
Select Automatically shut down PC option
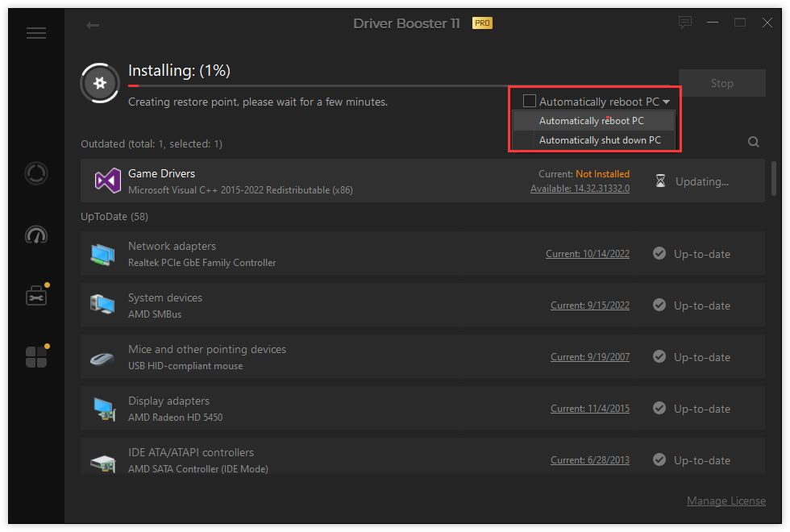coord(593,140)
